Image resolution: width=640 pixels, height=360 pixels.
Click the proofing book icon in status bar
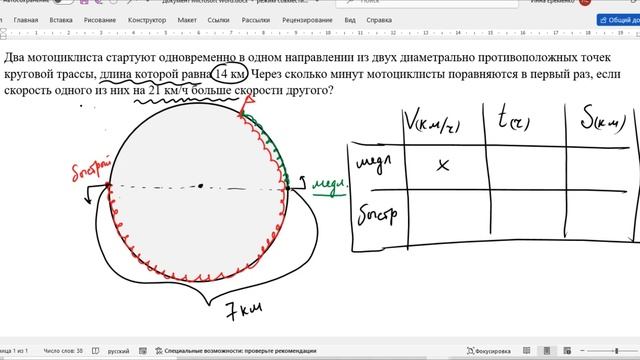(x=96, y=351)
